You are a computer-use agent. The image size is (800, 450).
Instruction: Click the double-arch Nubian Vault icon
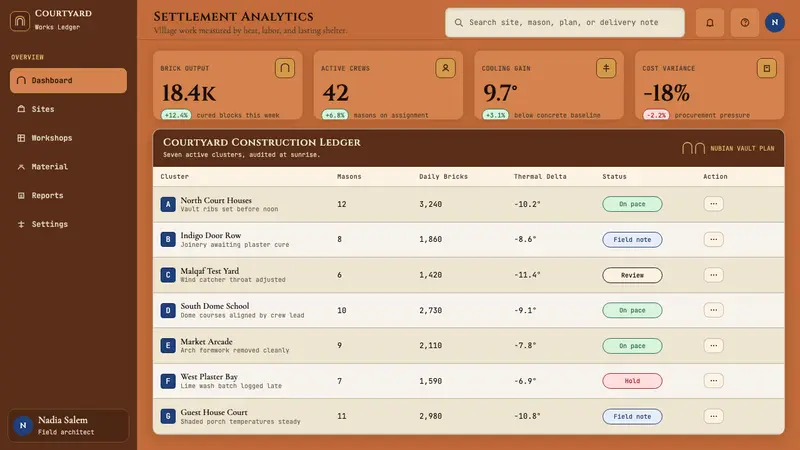coord(693,148)
